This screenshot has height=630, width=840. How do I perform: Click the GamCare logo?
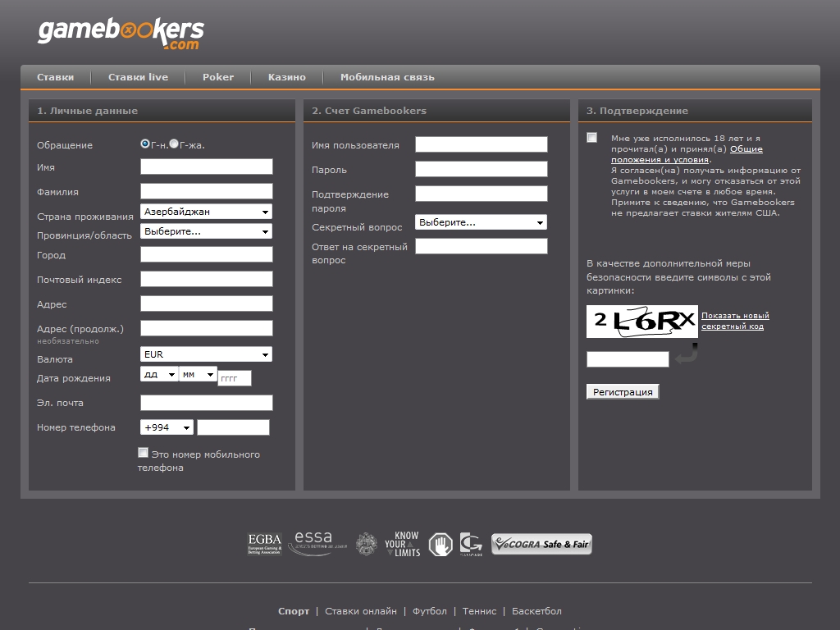coord(471,545)
